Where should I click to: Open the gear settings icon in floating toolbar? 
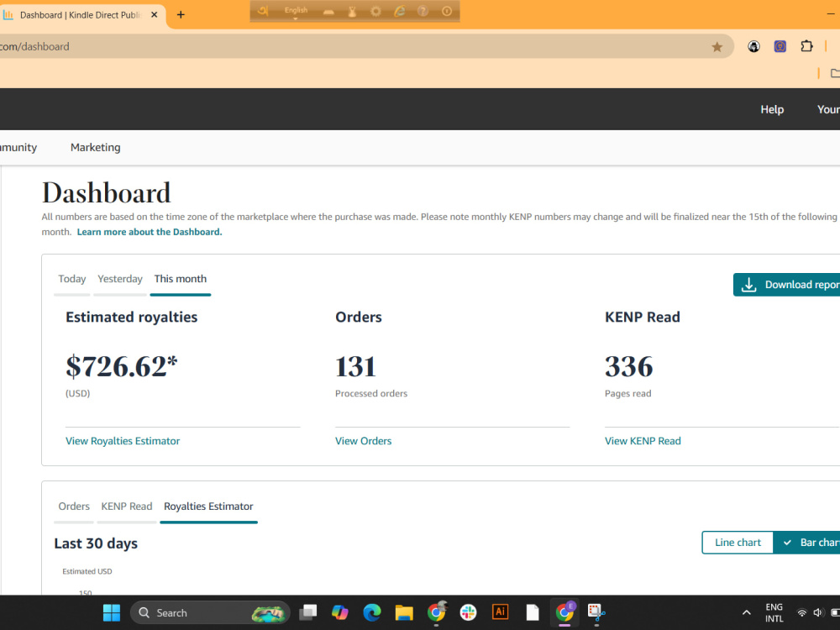click(375, 11)
